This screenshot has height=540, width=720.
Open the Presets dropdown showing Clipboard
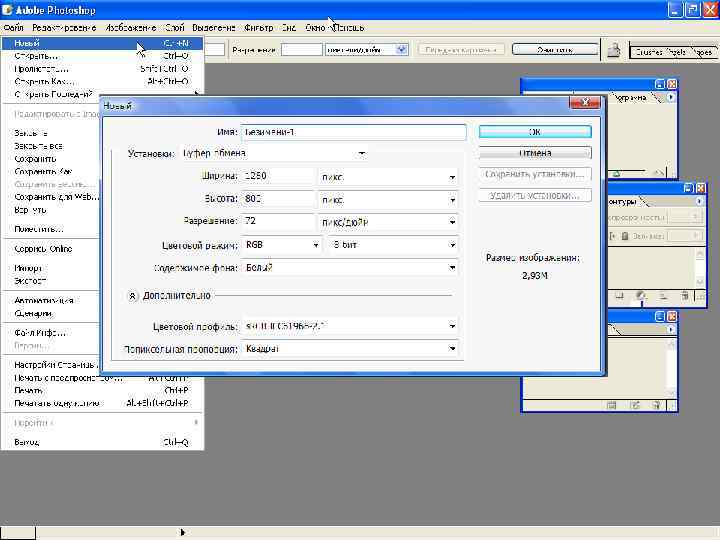tap(361, 153)
